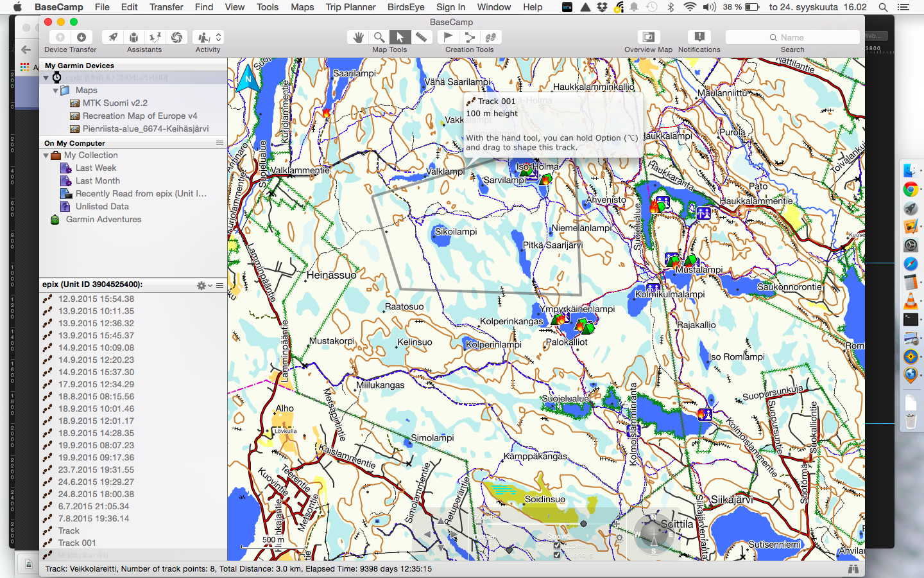The image size is (924, 578).
Task: Open the Activity profile stepper dropdown
Action: point(219,37)
